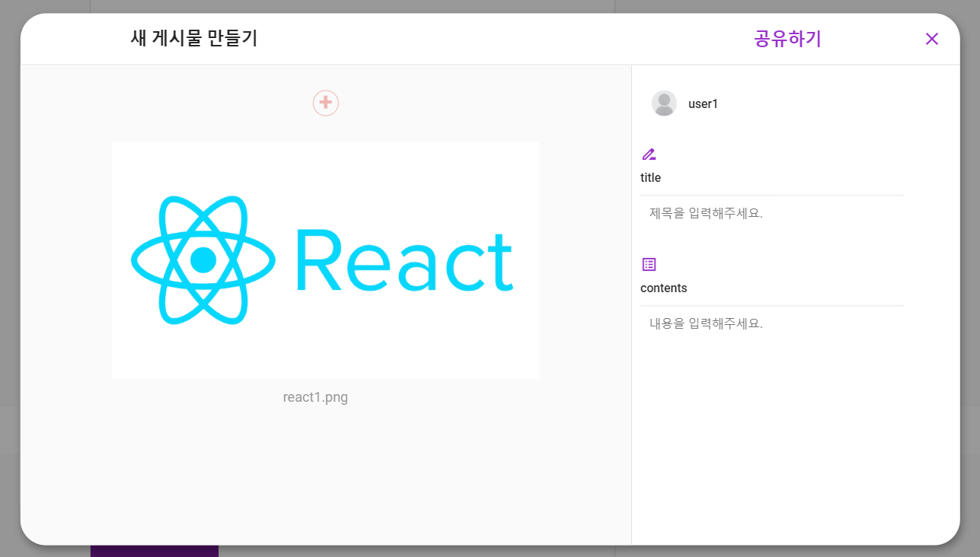Viewport: 980px width, 557px height.
Task: Click the pencil edit icon above title
Action: pyautogui.click(x=649, y=154)
